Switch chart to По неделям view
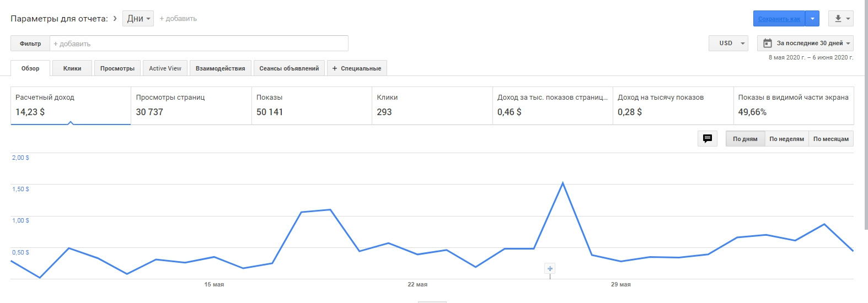Image resolution: width=868 pixels, height=303 pixels. (x=786, y=139)
